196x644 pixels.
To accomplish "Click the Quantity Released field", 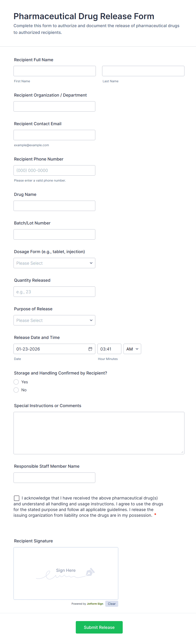I will (x=54, y=292).
